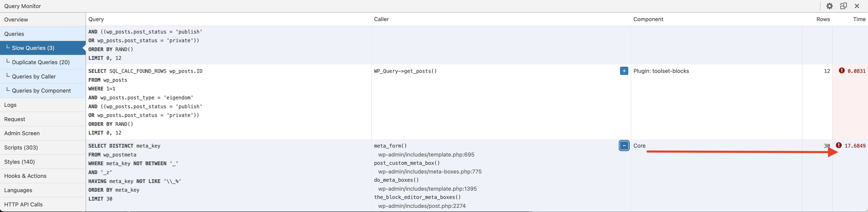Toggle panel position pop-out icon
This screenshot has height=212, width=868.
click(x=843, y=6)
